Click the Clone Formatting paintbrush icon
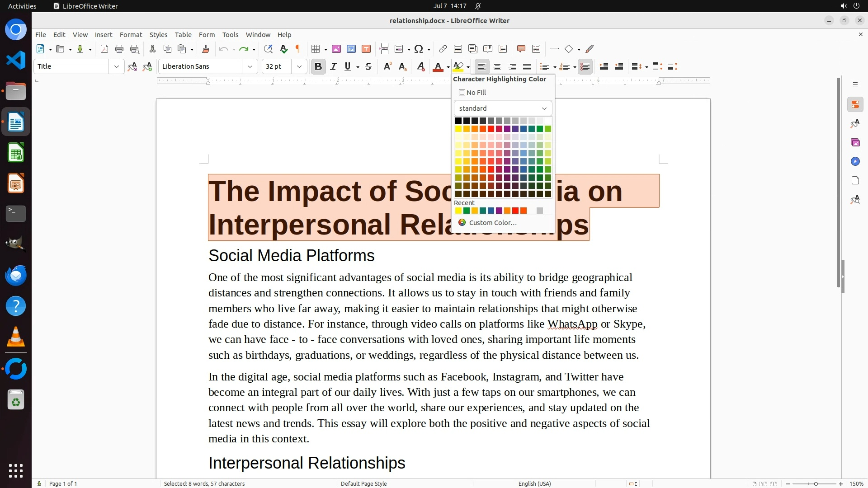The width and height of the screenshot is (868, 488). point(206,49)
